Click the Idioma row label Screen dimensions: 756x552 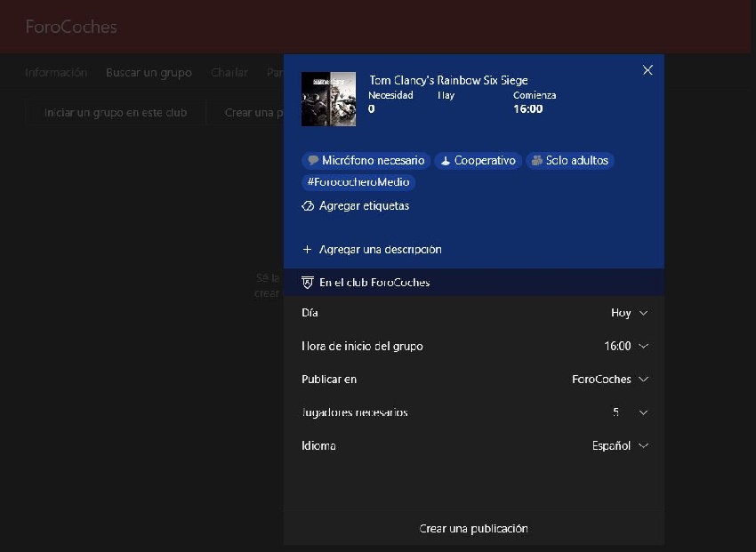point(318,446)
